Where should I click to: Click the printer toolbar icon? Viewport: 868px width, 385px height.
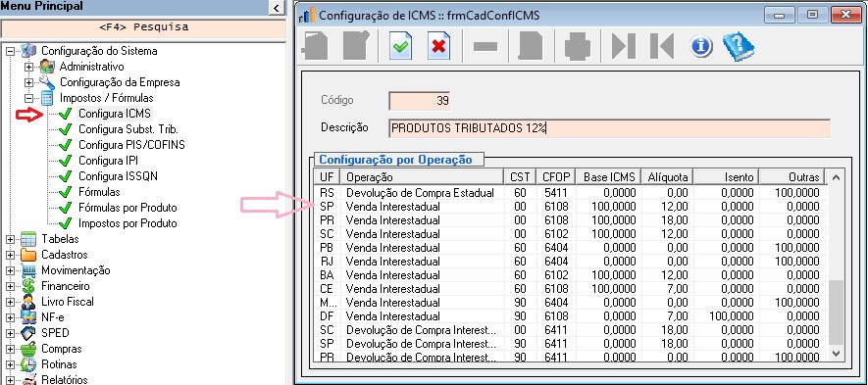point(578,46)
